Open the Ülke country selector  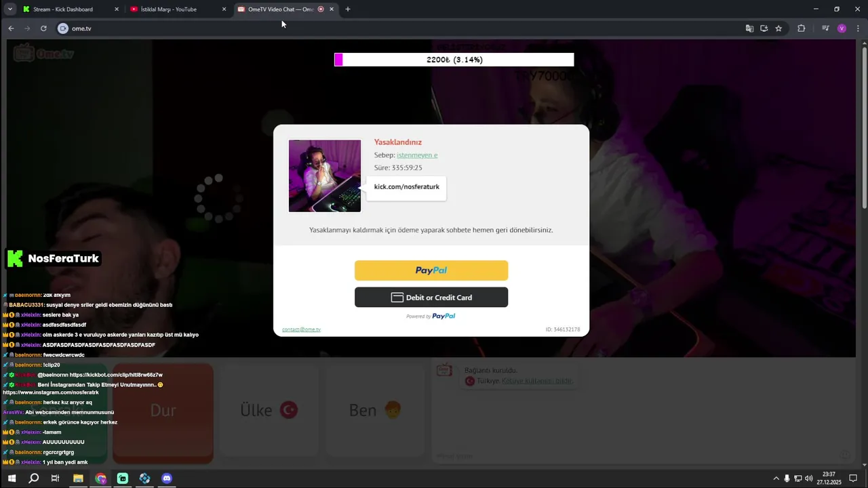pyautogui.click(x=269, y=410)
